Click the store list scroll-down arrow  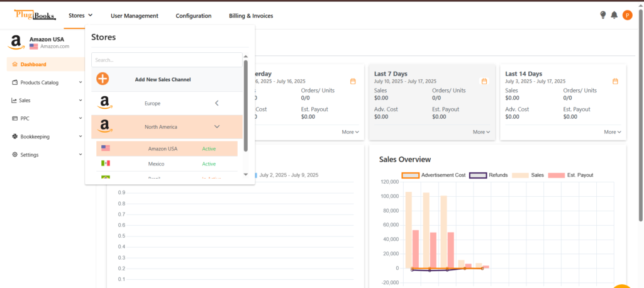(246, 175)
